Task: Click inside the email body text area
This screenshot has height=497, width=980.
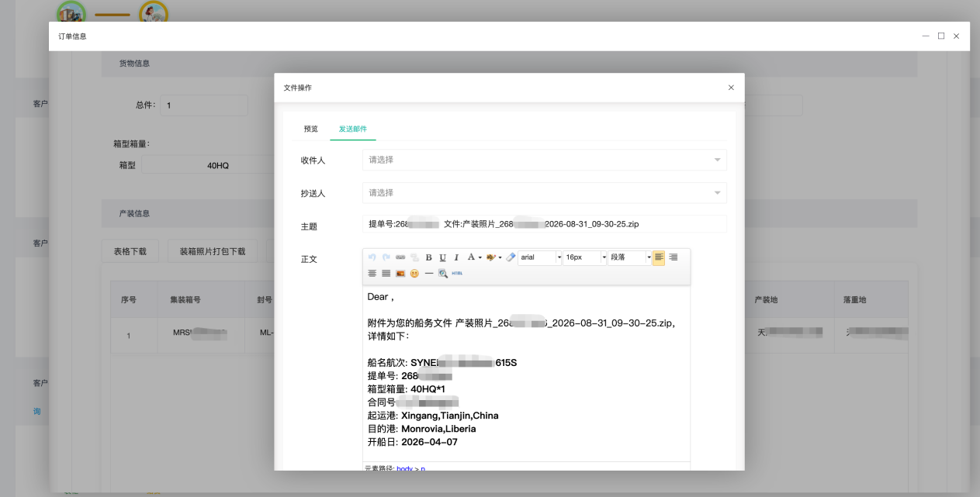Action: pyautogui.click(x=526, y=374)
